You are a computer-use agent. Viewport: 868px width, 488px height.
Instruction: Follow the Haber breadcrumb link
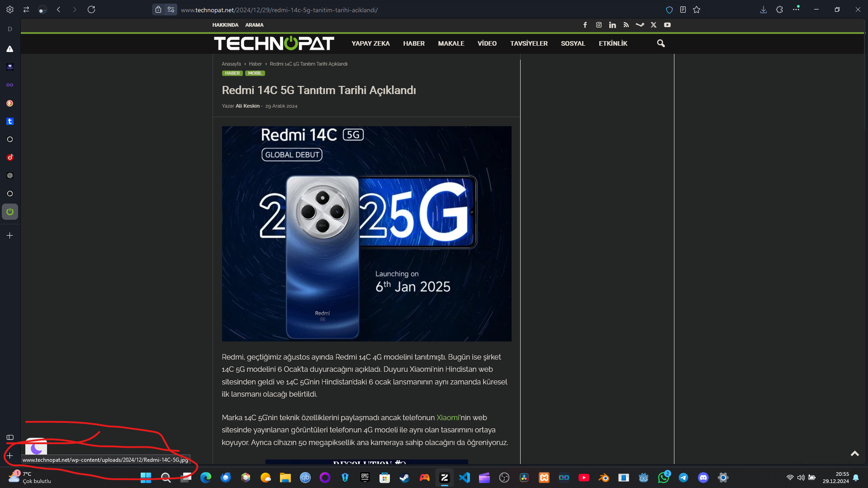coord(255,64)
